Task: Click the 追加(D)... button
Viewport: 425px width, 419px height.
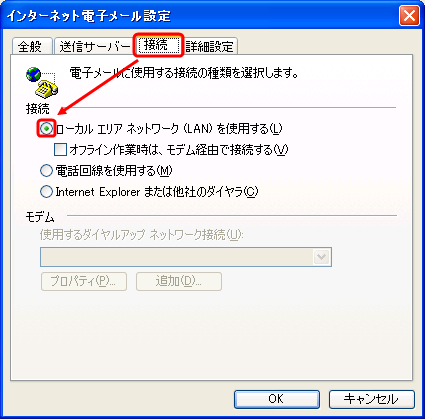Action: [x=179, y=281]
